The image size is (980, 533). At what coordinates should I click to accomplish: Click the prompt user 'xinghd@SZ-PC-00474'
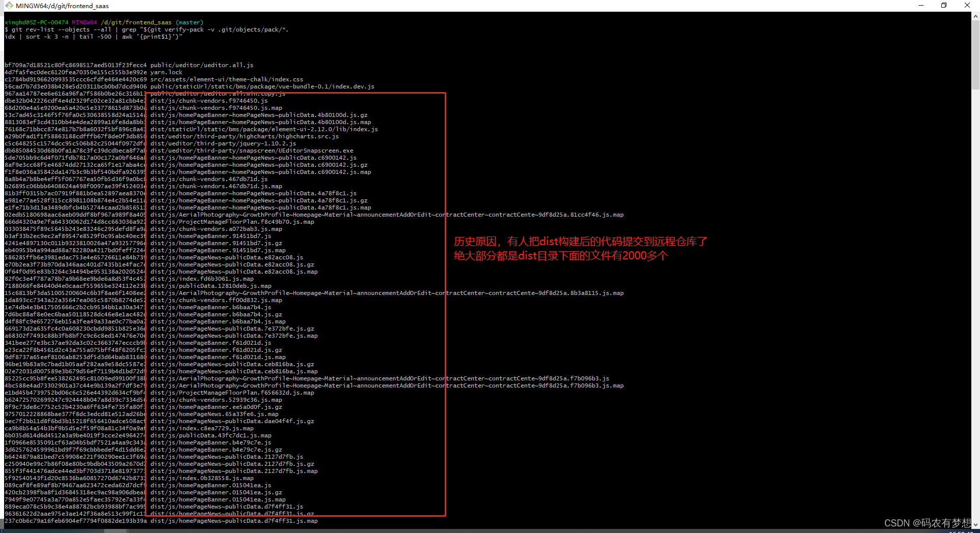click(x=37, y=22)
